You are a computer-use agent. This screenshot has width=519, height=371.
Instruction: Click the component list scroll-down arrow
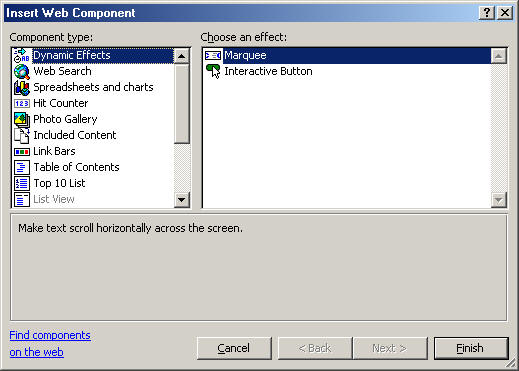pyautogui.click(x=182, y=200)
